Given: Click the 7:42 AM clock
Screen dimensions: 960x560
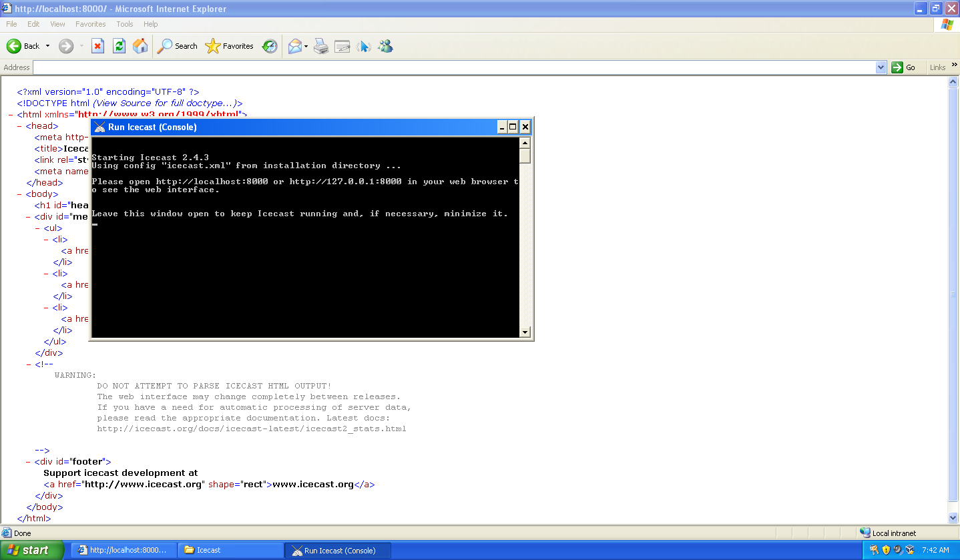Looking at the screenshot, I should point(935,551).
